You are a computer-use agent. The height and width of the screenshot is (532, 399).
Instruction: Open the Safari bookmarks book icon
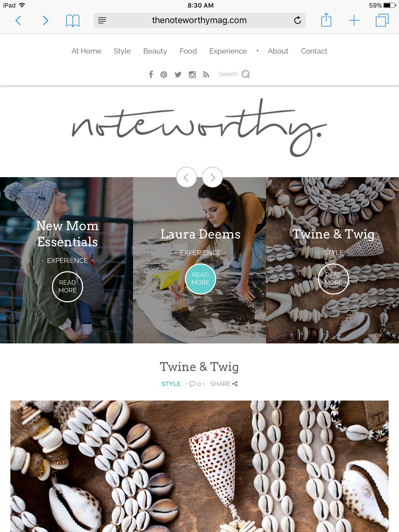[73, 21]
